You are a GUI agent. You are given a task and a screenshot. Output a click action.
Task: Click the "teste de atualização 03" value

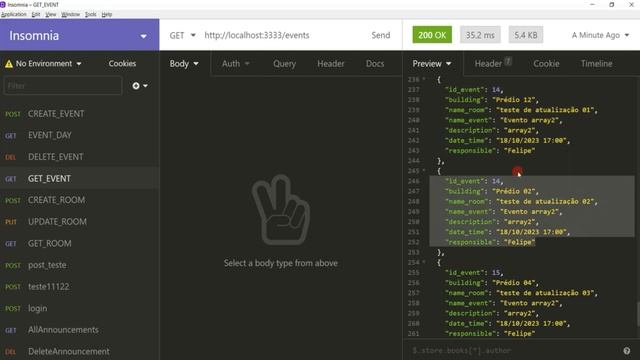tap(546, 293)
